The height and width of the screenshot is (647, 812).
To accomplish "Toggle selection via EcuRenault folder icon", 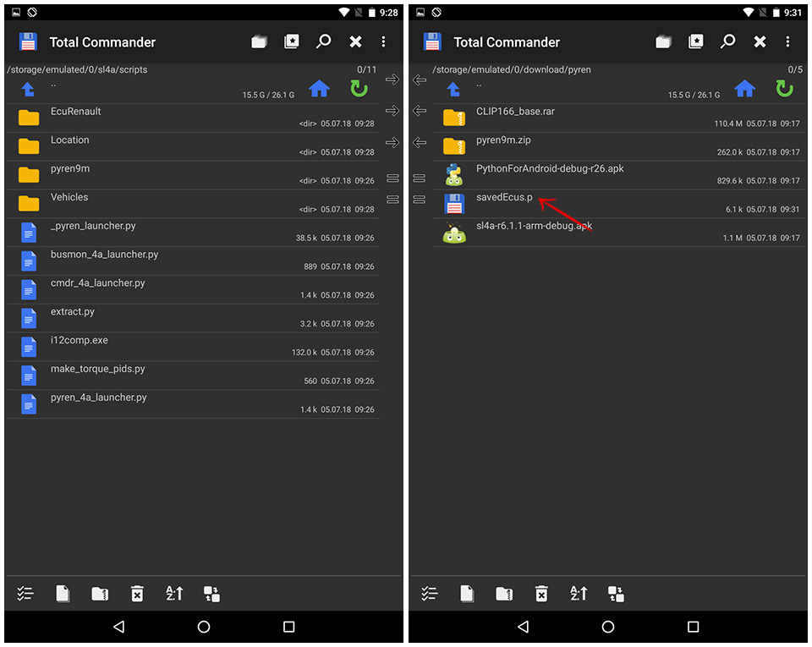I will 29,118.
